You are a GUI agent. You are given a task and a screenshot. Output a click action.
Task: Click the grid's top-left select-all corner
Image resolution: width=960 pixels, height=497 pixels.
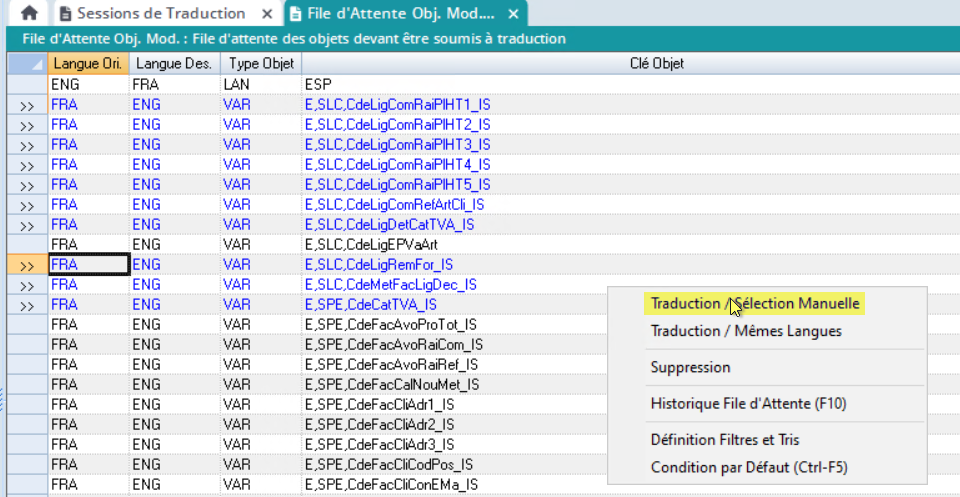27,63
